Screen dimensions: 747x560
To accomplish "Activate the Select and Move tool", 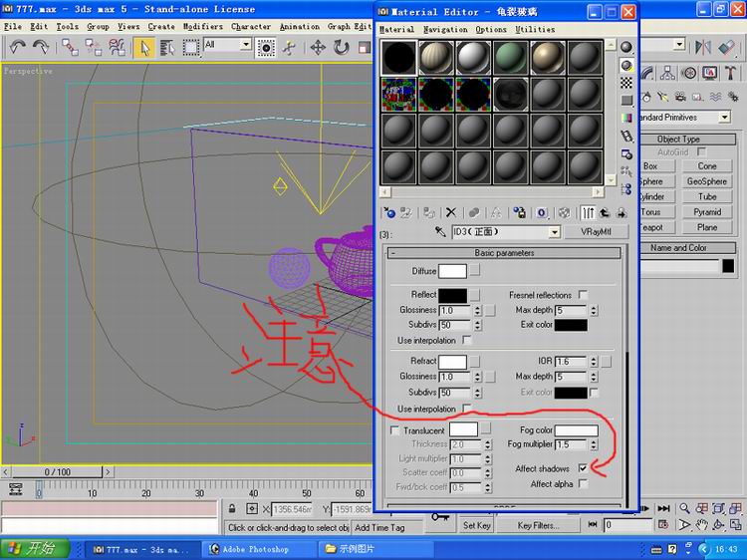I will click(318, 47).
